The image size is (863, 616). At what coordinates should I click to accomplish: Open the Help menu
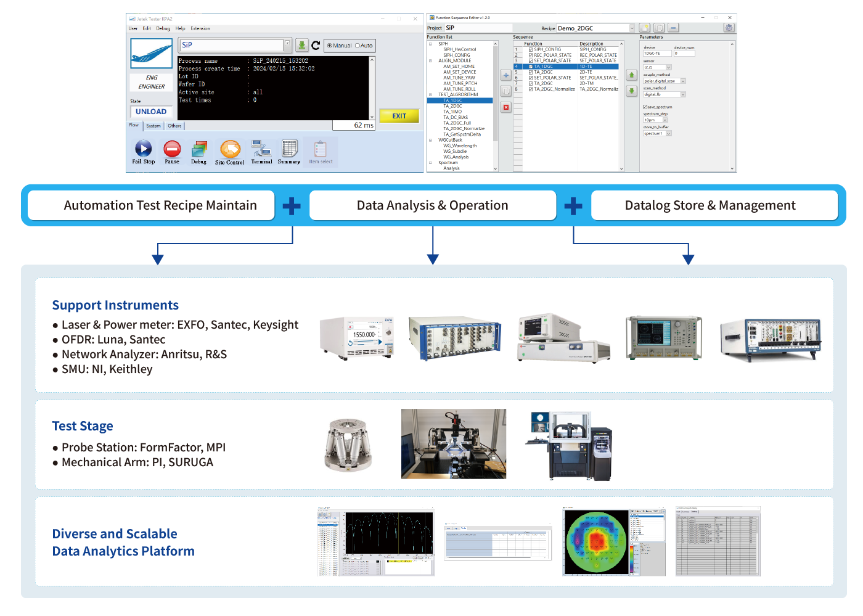(180, 28)
